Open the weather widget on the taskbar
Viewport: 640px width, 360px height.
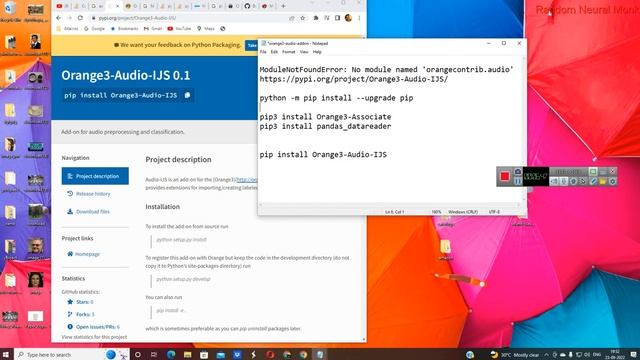click(514, 354)
